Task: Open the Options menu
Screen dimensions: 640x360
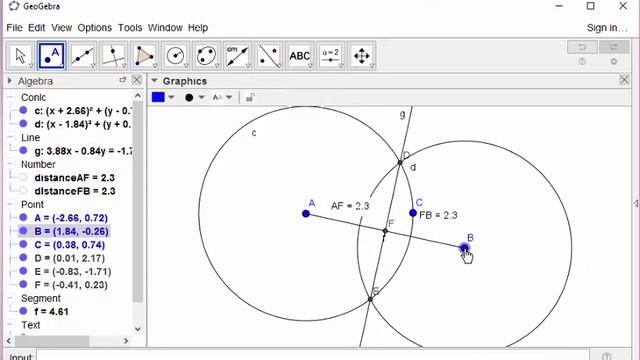Action: pyautogui.click(x=95, y=28)
